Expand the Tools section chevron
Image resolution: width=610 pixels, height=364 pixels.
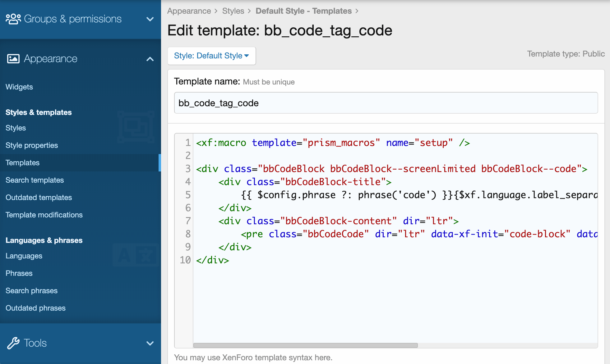(150, 343)
